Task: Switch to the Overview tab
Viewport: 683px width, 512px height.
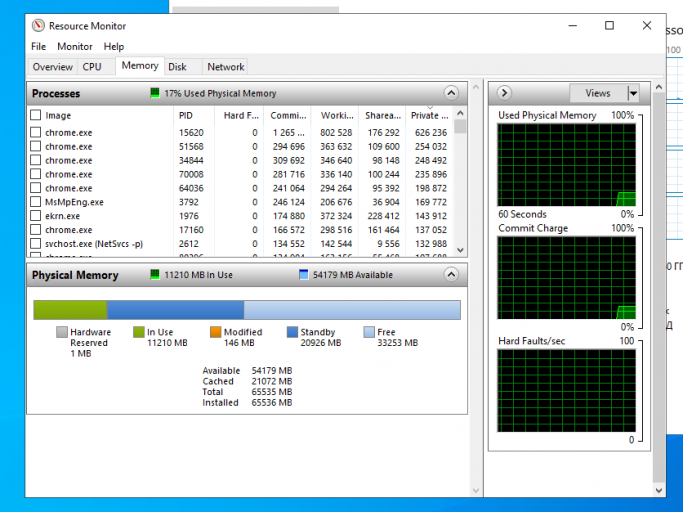Action: point(53,67)
